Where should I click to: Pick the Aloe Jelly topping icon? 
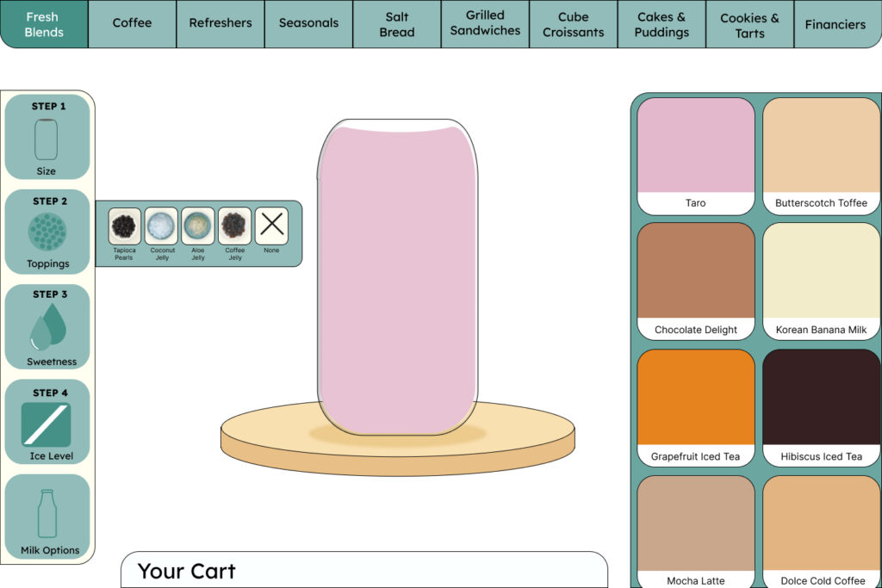pos(198,226)
